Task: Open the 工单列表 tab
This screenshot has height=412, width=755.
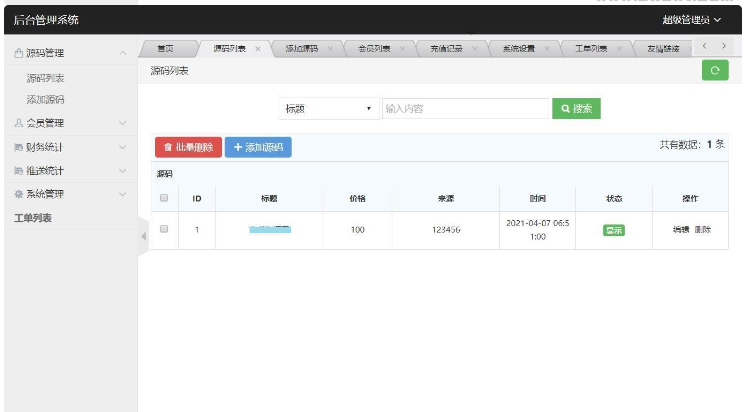Action: [591, 49]
